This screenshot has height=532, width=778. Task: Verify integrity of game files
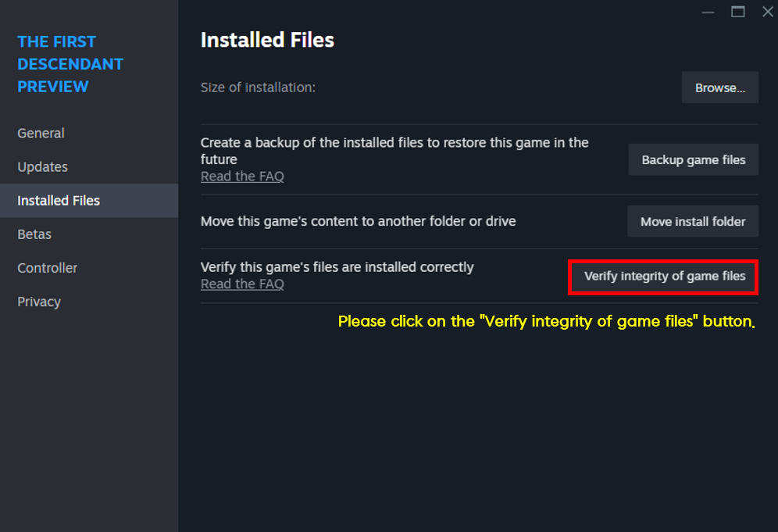pos(664,277)
